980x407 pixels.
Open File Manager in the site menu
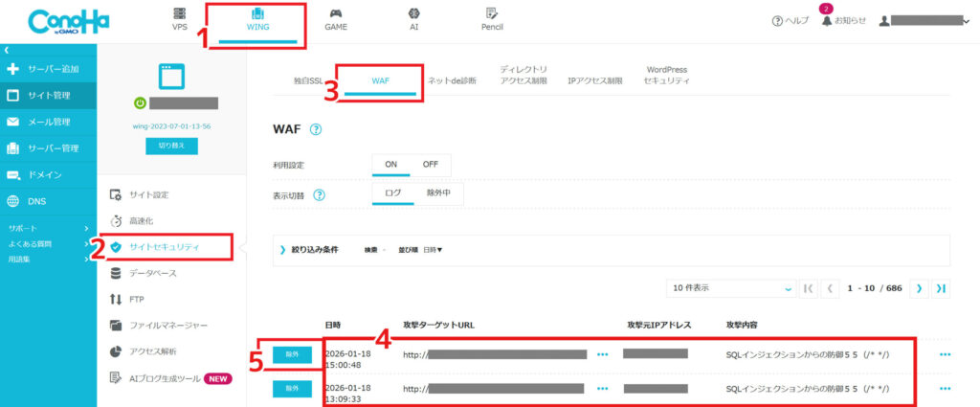167,326
